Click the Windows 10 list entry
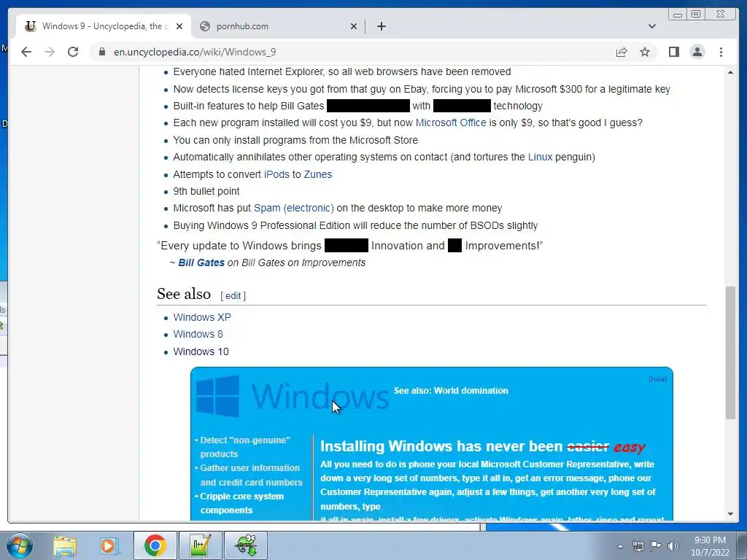Viewport: 747px width, 560px height. 201,351
